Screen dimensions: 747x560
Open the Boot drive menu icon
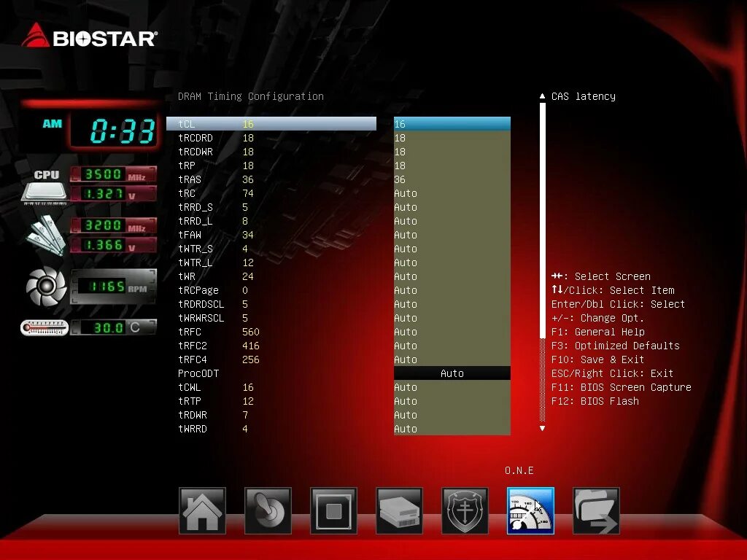[399, 511]
